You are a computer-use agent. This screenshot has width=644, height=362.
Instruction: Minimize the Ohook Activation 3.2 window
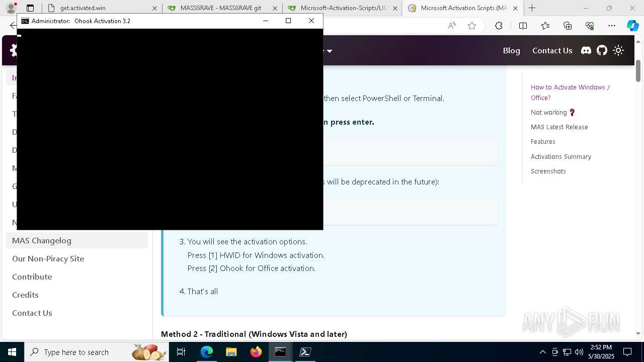[x=265, y=21]
